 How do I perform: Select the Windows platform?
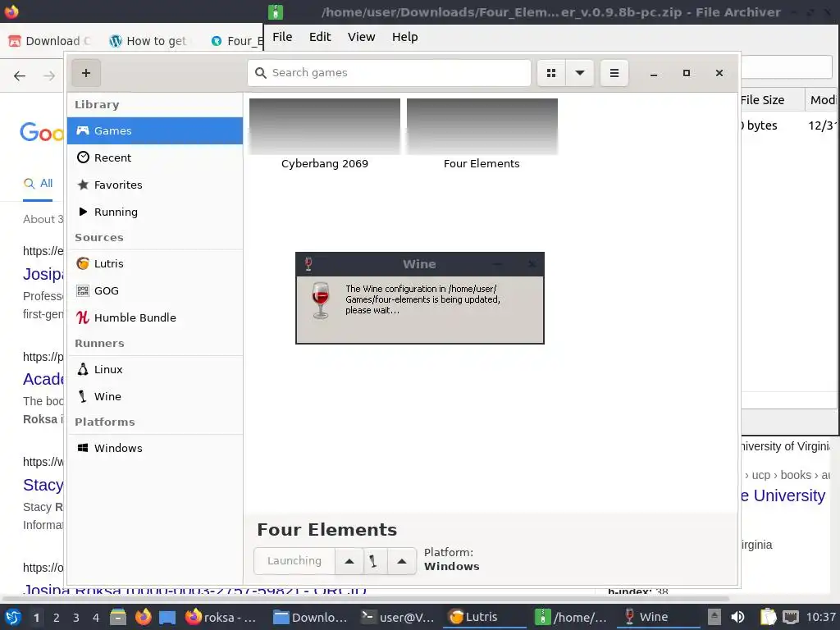tap(155, 449)
